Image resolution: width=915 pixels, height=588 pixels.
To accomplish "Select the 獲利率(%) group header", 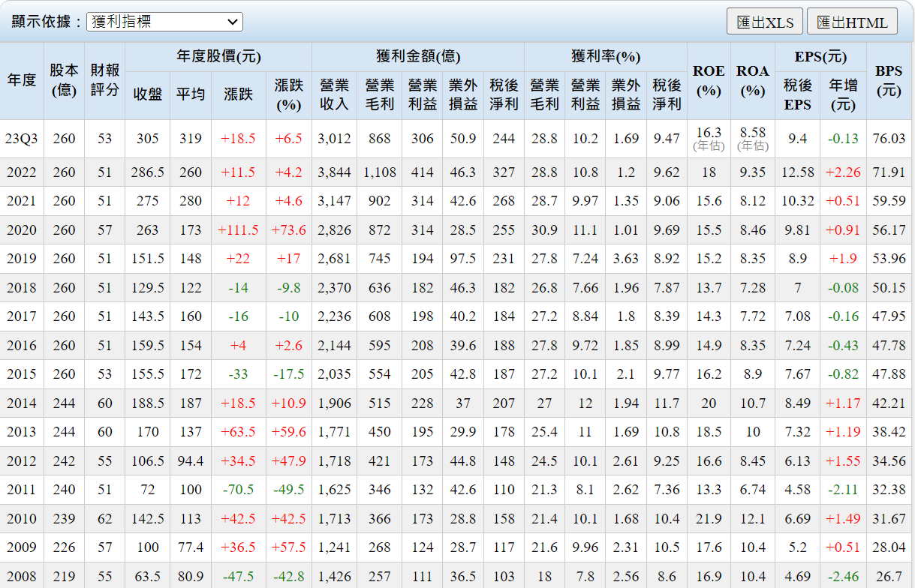I will click(605, 56).
